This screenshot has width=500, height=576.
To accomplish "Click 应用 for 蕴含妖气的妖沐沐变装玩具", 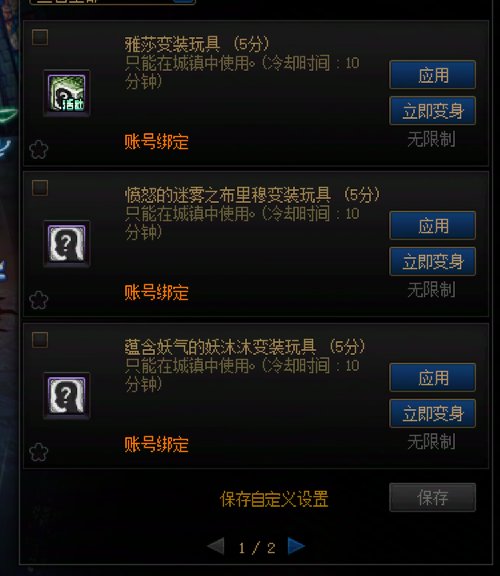I will coord(432,378).
